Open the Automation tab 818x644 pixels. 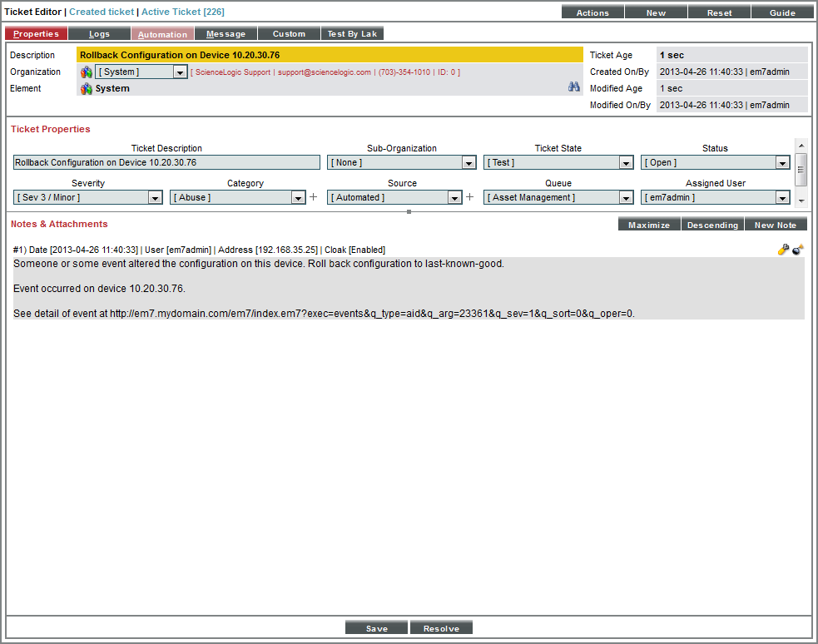[x=162, y=34]
